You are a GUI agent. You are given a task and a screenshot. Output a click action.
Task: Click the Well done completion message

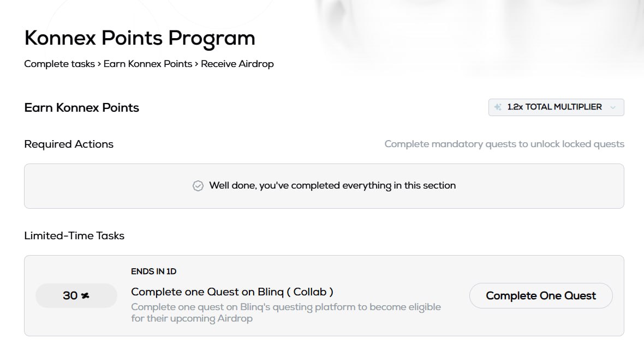click(x=332, y=186)
